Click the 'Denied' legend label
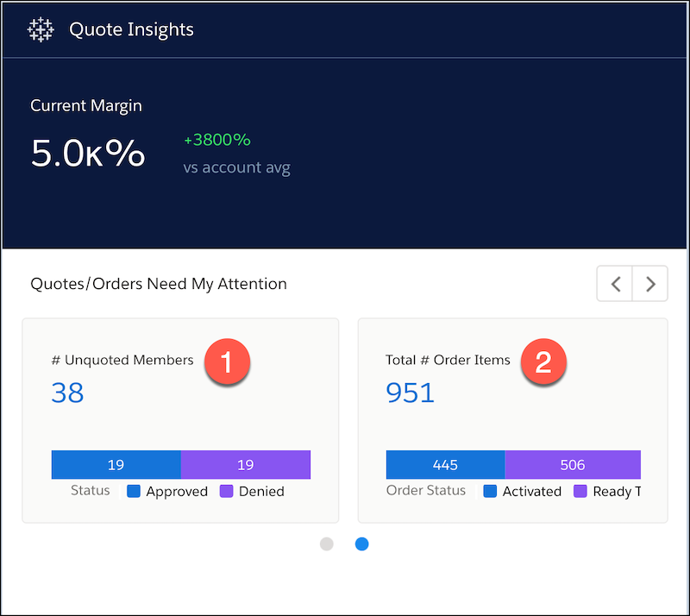Viewport: 690px width, 616px height. pos(261,491)
